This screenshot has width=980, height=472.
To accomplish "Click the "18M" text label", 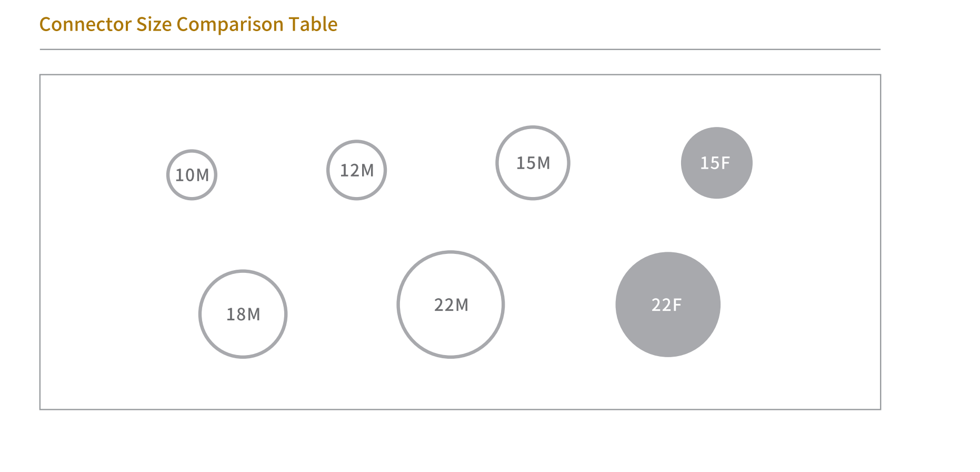I will pyautogui.click(x=243, y=314).
